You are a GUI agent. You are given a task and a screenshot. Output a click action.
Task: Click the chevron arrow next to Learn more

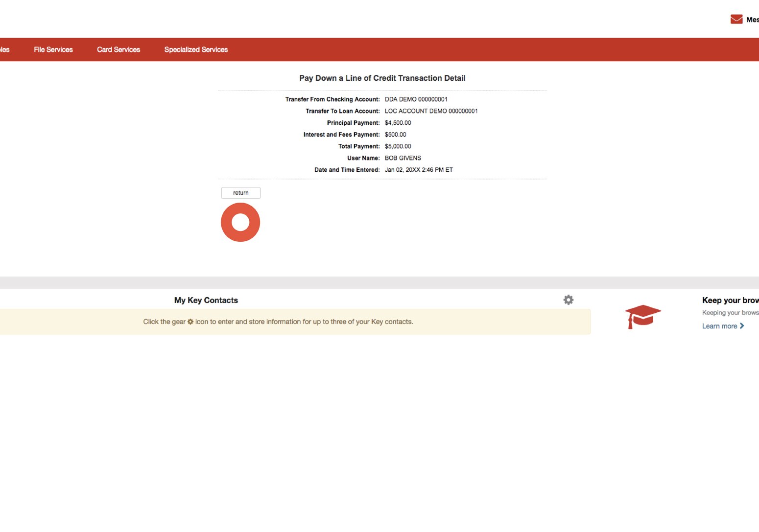pos(742,325)
